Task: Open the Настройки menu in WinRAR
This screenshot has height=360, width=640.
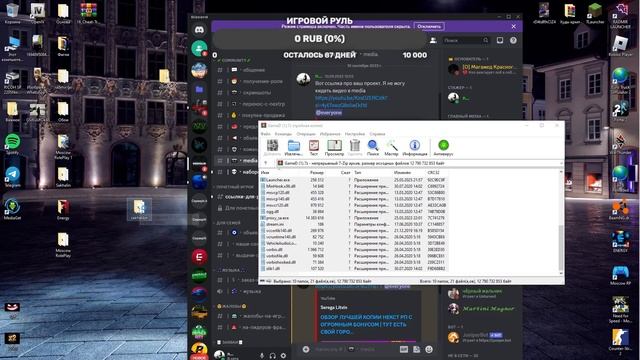Action: pyautogui.click(x=355, y=134)
